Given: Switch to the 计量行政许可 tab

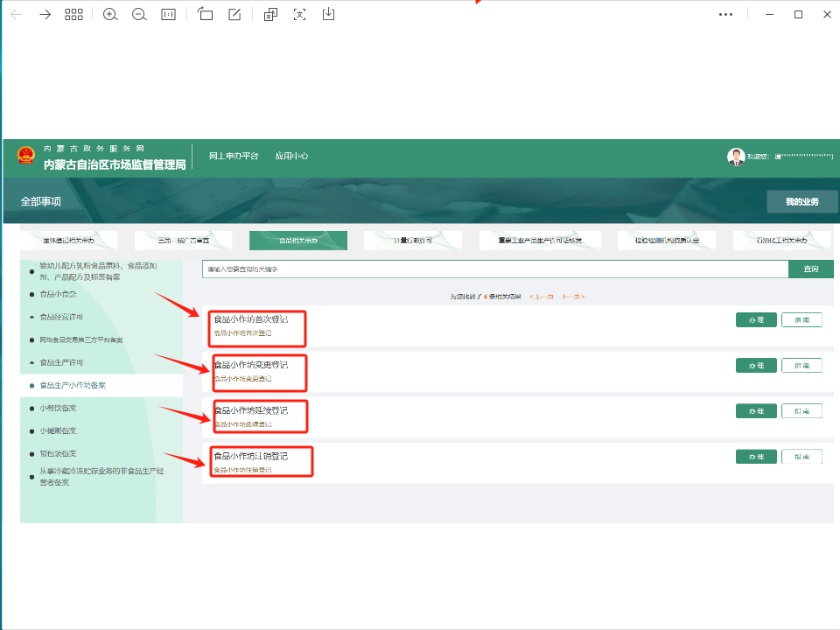Looking at the screenshot, I should pos(413,241).
